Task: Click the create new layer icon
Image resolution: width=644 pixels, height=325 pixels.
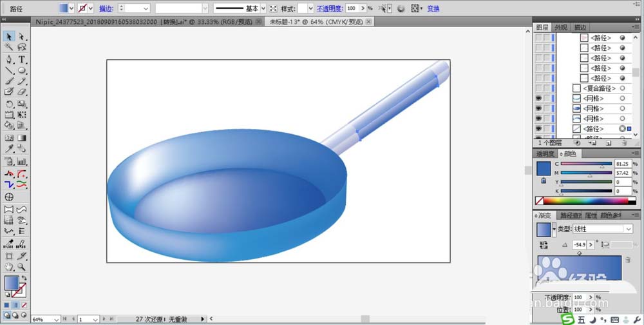Action: (x=609, y=143)
